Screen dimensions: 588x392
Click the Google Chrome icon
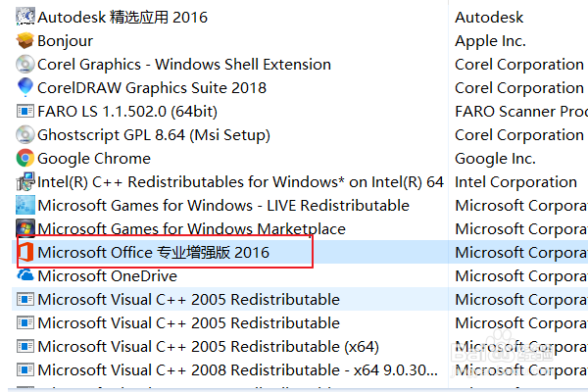pos(25,158)
